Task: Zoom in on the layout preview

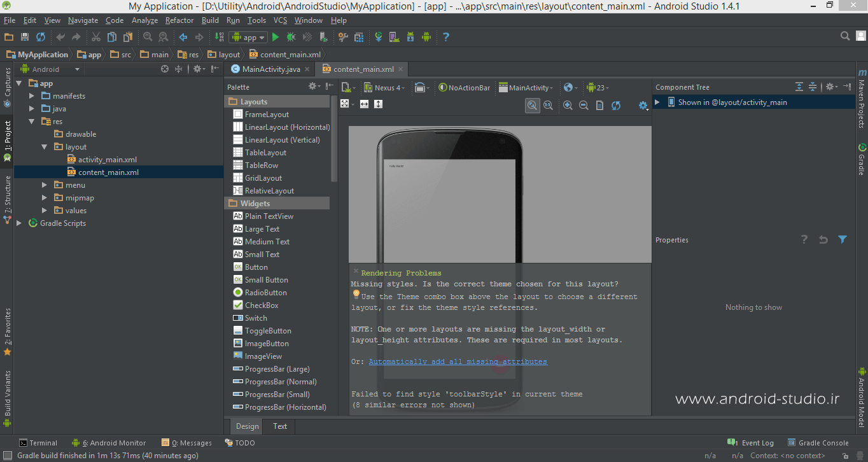Action: 568,106
